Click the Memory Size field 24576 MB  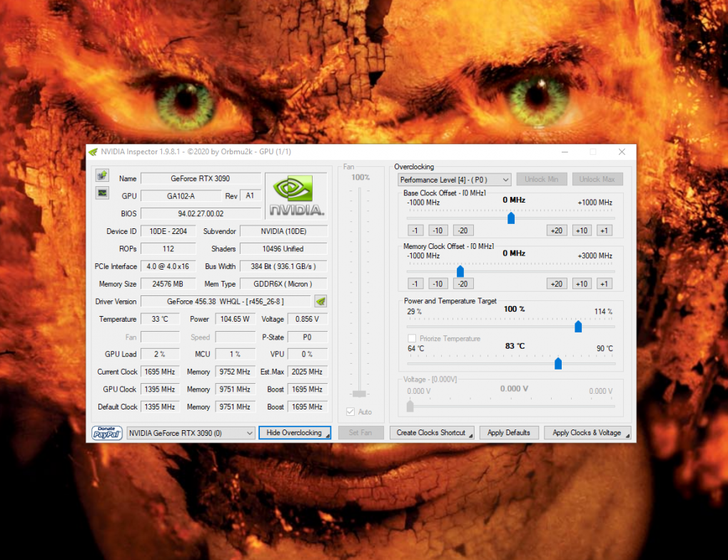tap(168, 284)
